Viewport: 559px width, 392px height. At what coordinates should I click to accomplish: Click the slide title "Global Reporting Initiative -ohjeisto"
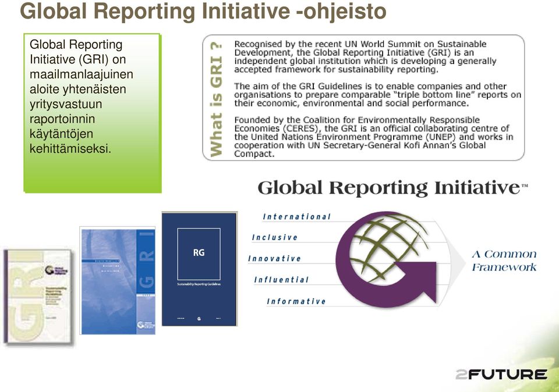[x=203, y=12]
